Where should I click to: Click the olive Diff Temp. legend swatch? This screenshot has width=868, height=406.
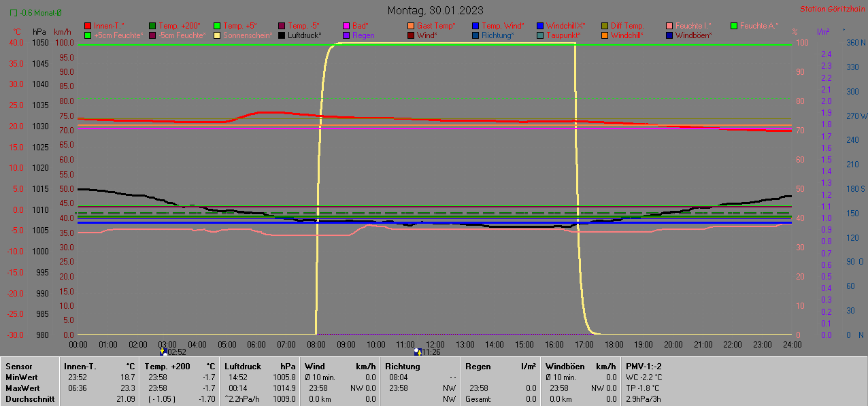tap(605, 26)
